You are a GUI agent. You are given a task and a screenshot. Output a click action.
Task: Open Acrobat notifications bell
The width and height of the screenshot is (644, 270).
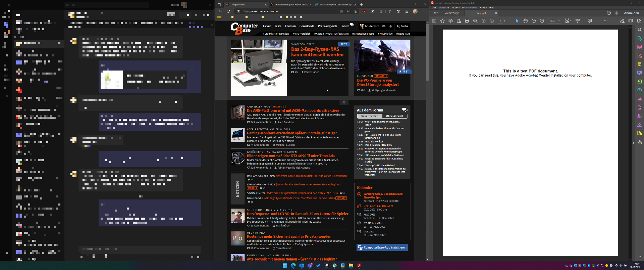(616, 13)
